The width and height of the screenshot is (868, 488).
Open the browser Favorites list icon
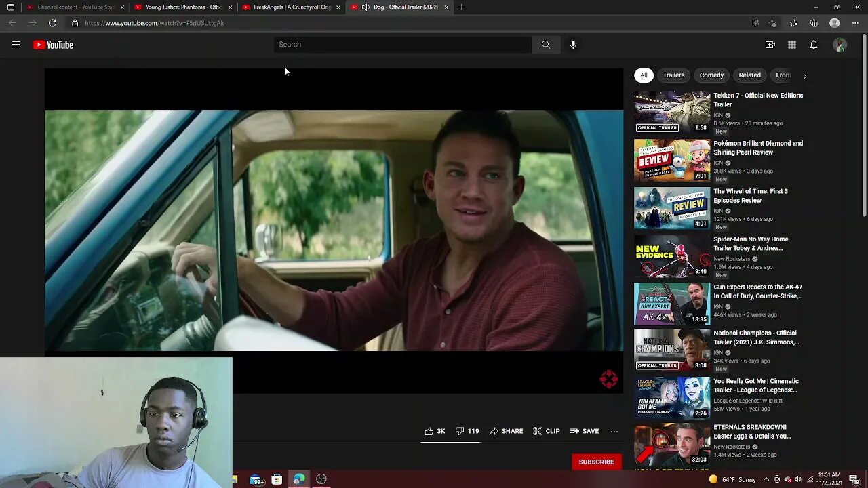click(x=794, y=23)
